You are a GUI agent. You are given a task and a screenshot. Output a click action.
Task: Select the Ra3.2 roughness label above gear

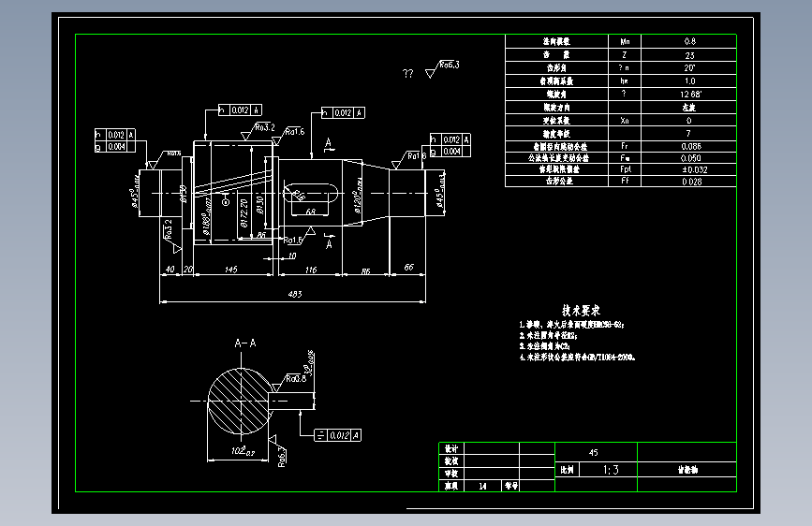(x=265, y=127)
